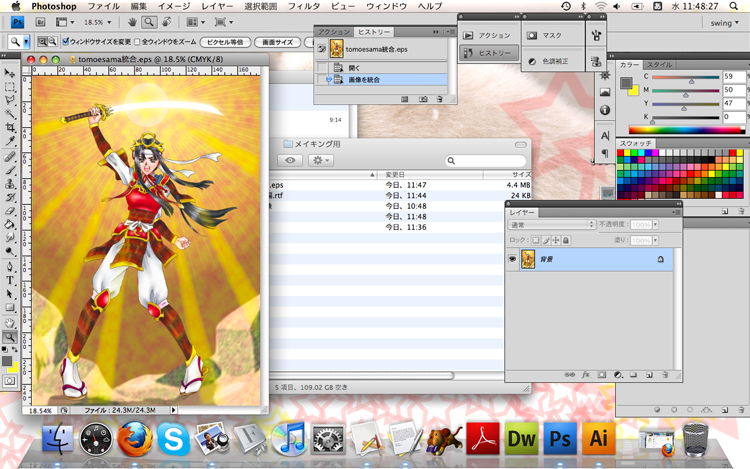750x469 pixels.
Task: Select the Polygonal Lasso tool
Action: pos(9,100)
